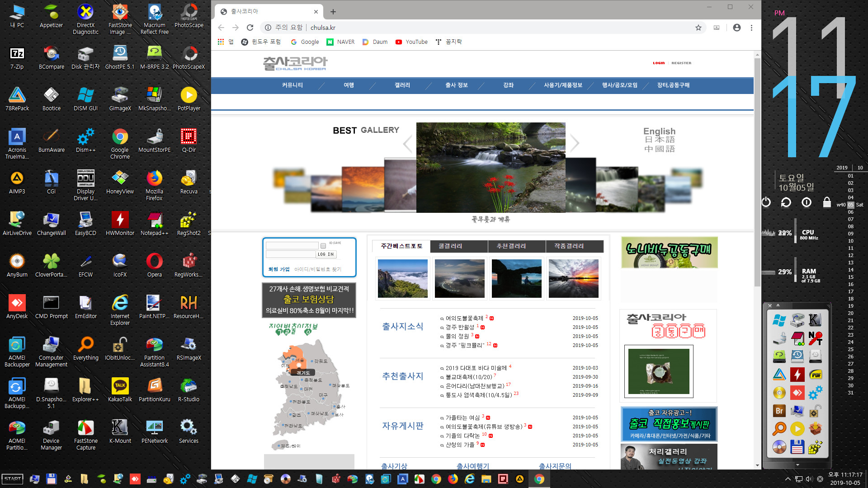Viewport: 868px width, 488px height.
Task: Open the 갤러리 menu
Action: tap(402, 85)
